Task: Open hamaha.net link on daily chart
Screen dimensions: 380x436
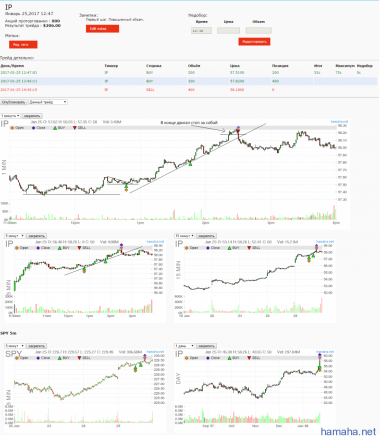Action: [325, 352]
